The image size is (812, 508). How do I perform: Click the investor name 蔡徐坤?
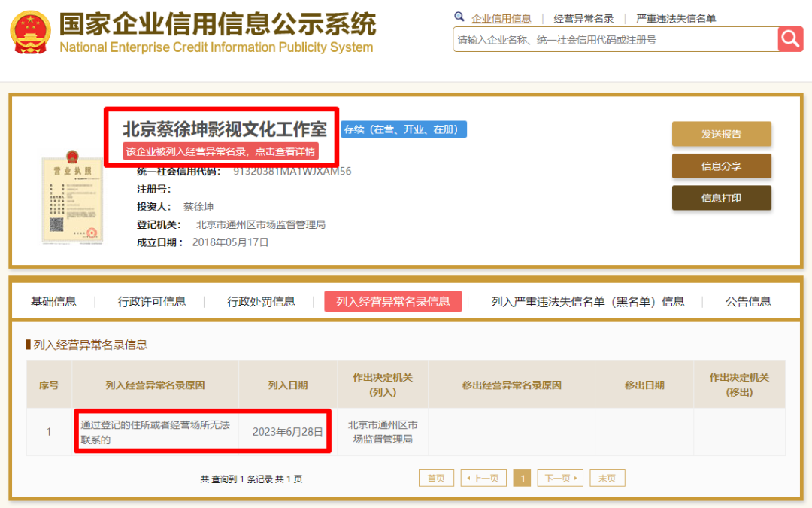198,207
